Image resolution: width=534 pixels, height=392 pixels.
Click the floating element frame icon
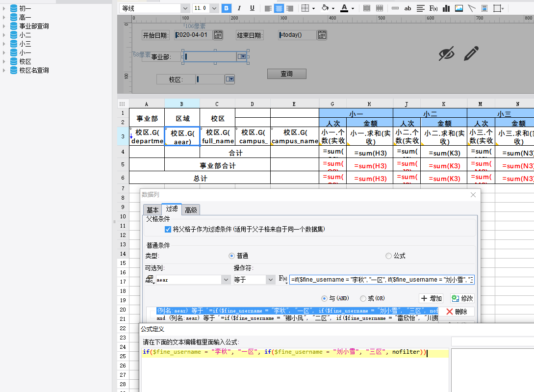pos(498,8)
